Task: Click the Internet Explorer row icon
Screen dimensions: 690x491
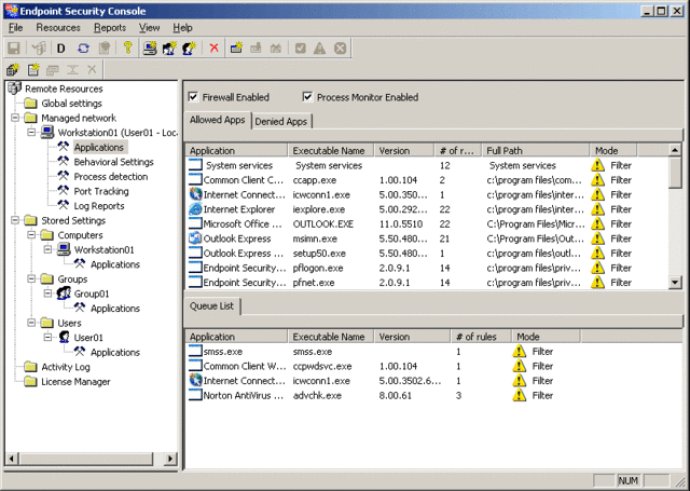Action: click(195, 209)
